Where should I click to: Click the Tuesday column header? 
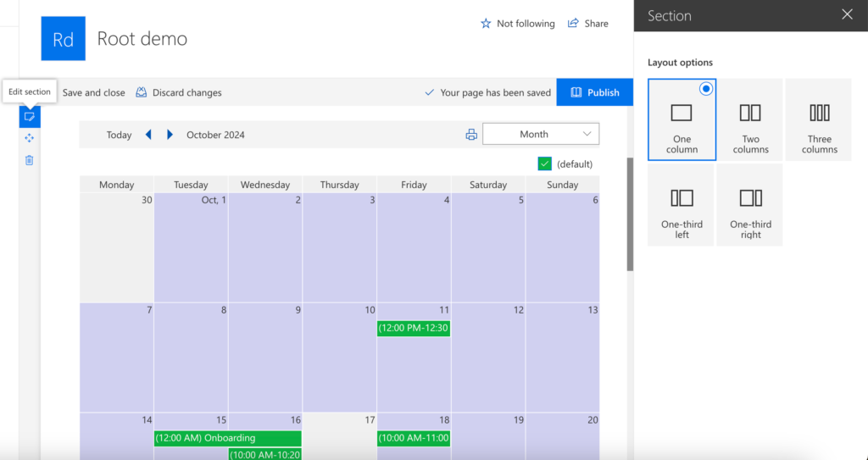point(191,185)
